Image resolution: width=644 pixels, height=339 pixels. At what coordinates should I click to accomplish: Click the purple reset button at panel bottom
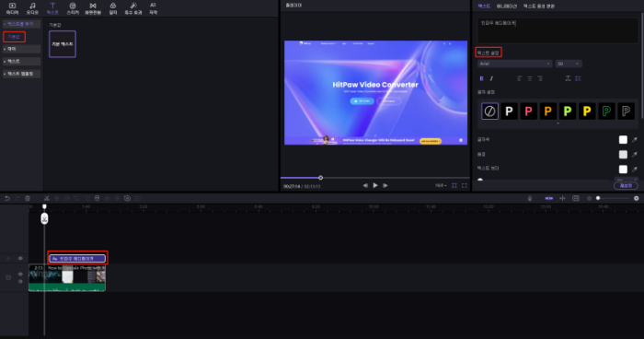pos(626,185)
